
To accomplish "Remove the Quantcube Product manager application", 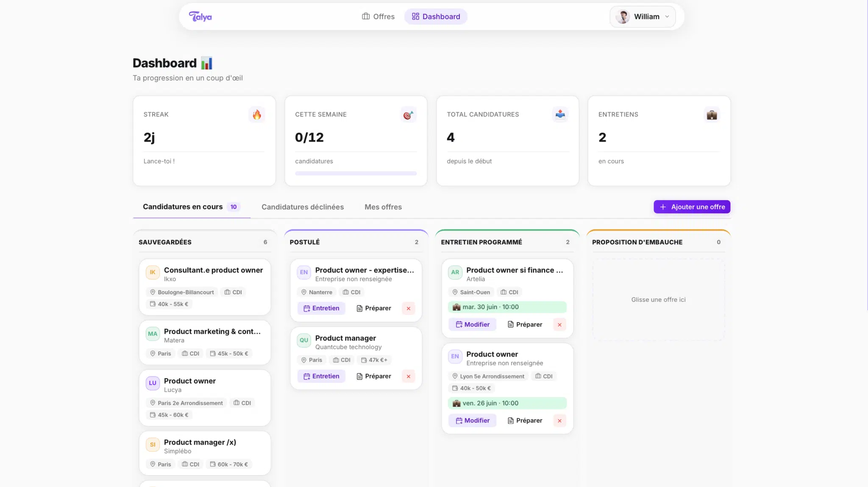I will click(409, 376).
